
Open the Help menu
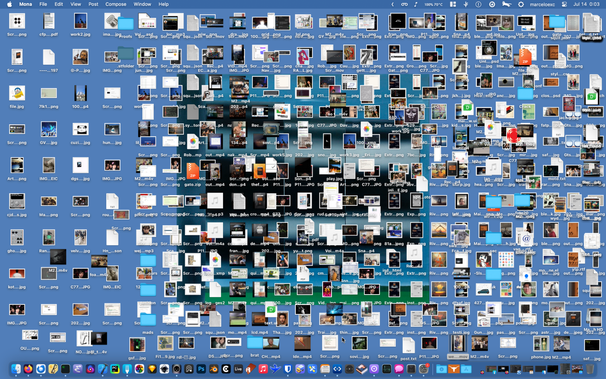[x=163, y=4]
